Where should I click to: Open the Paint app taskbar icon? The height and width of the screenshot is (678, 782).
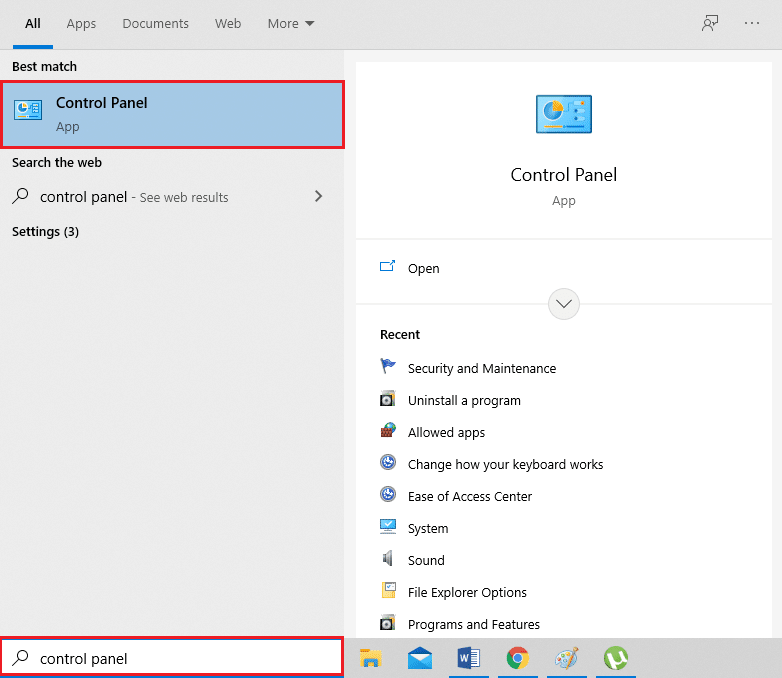pyautogui.click(x=566, y=658)
